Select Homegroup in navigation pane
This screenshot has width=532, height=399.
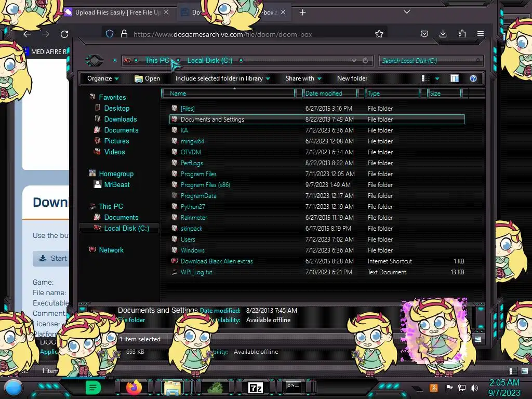click(x=116, y=174)
